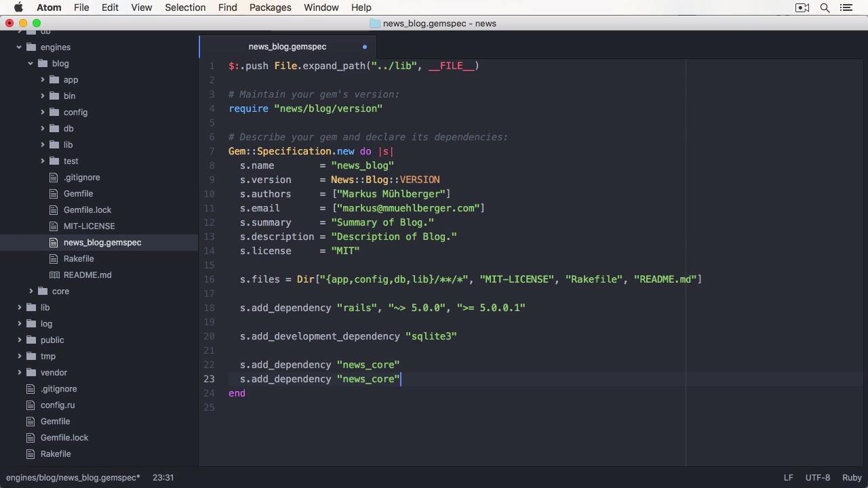The image size is (868, 488).
Task: Open the root-level Gemfile.lock file
Action: 64,437
